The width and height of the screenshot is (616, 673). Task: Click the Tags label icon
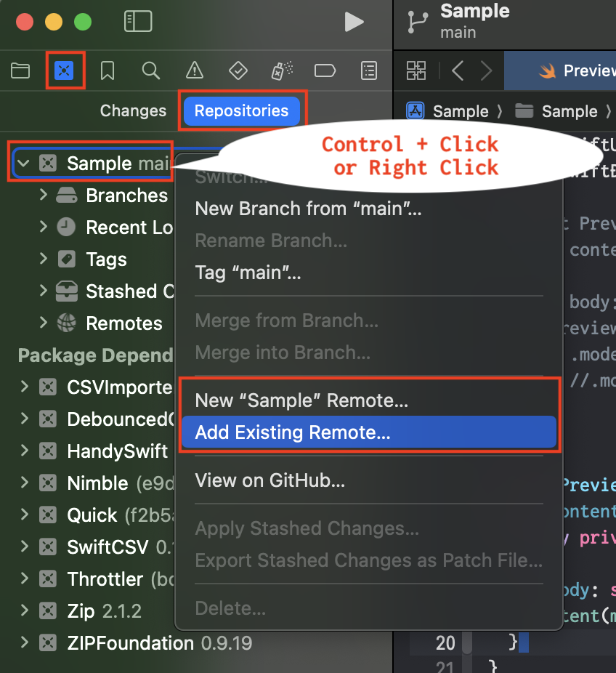(67, 259)
